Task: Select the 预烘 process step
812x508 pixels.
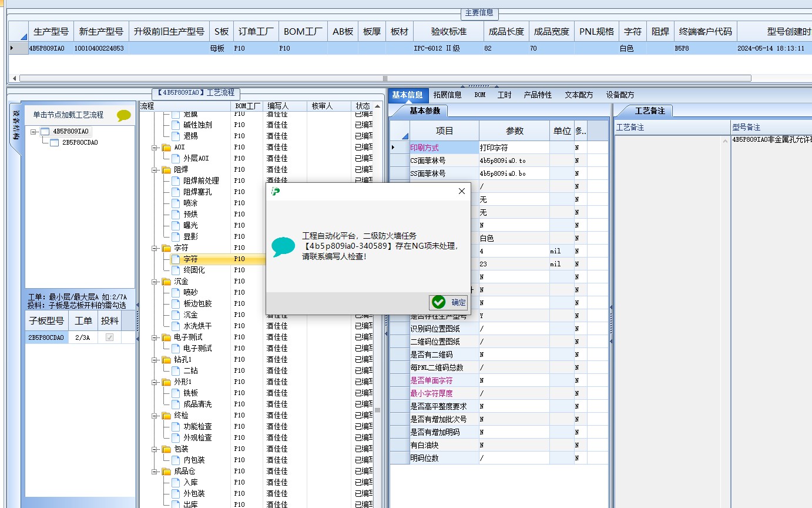Action: (x=190, y=214)
